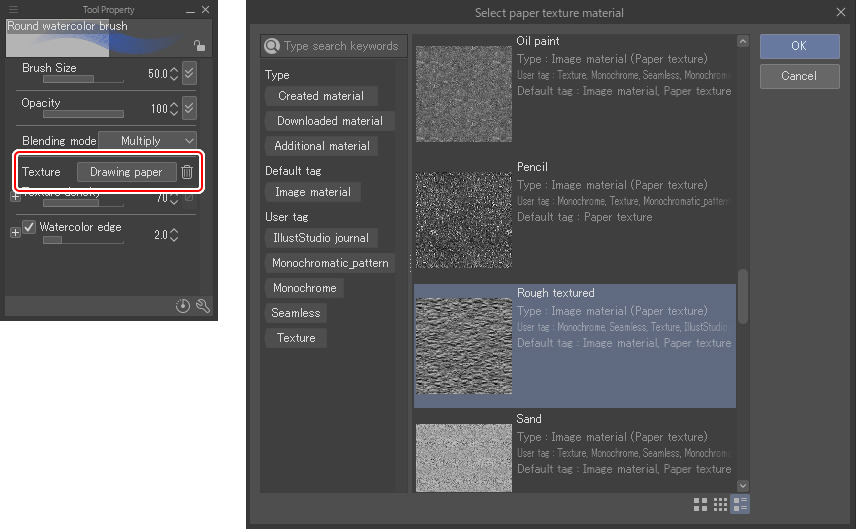
Task: Click the search magnifier icon
Action: tap(272, 46)
